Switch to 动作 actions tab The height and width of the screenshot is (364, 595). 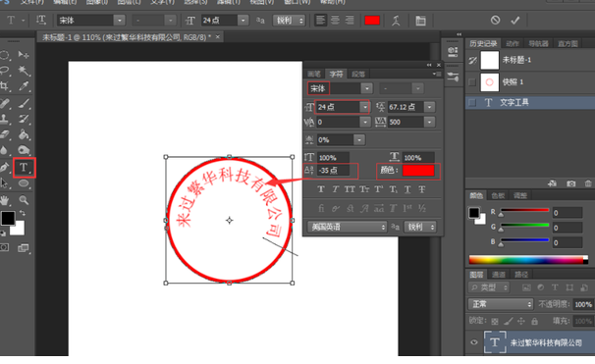click(513, 43)
